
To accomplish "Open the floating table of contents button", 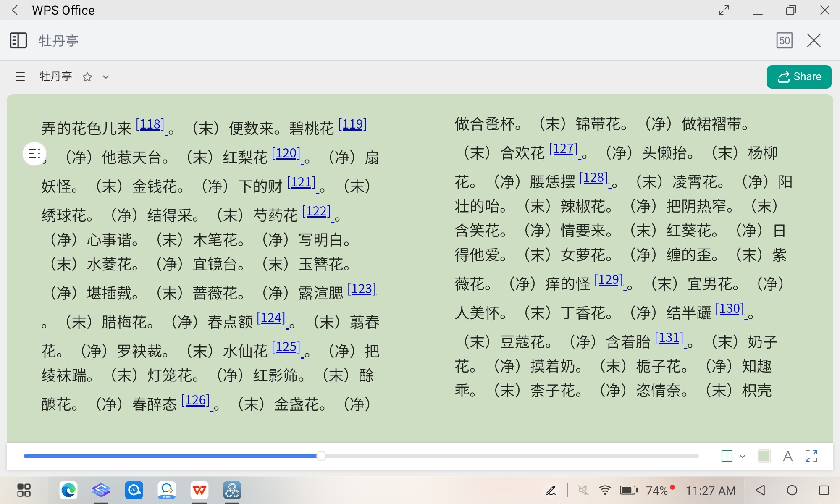I will [x=34, y=154].
